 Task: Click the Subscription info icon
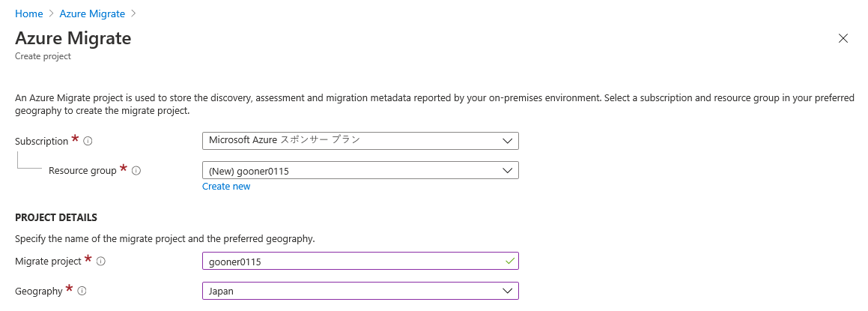click(x=88, y=141)
